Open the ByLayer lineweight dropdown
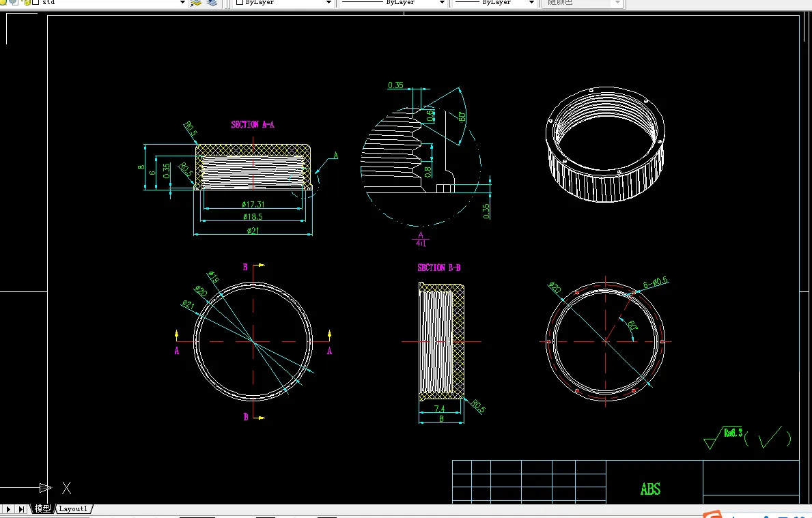Screen dimensions: 812x518 point(494,3)
